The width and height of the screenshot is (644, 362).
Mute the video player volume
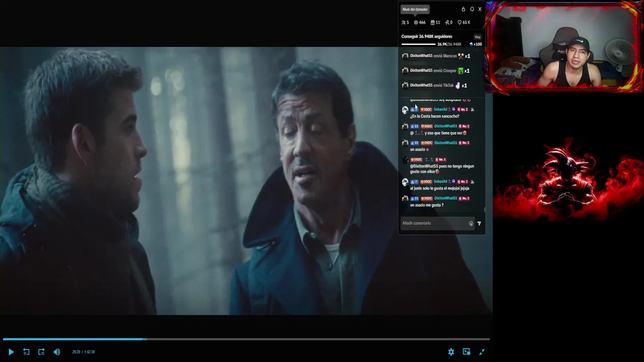click(57, 352)
